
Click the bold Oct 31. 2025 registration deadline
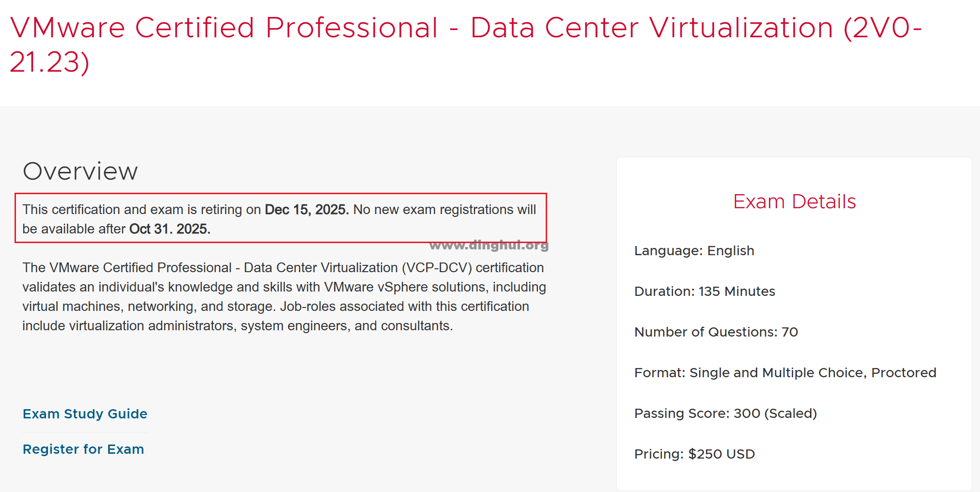[169, 229]
